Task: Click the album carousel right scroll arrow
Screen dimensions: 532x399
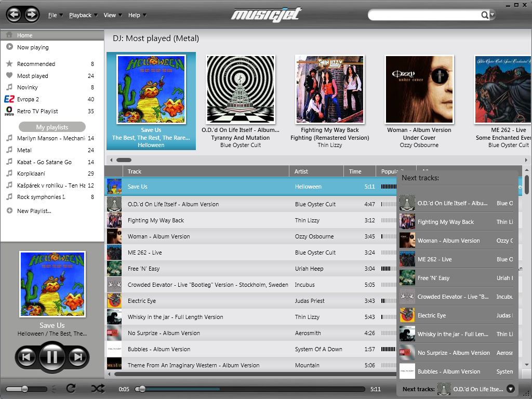Action: pyautogui.click(x=526, y=160)
